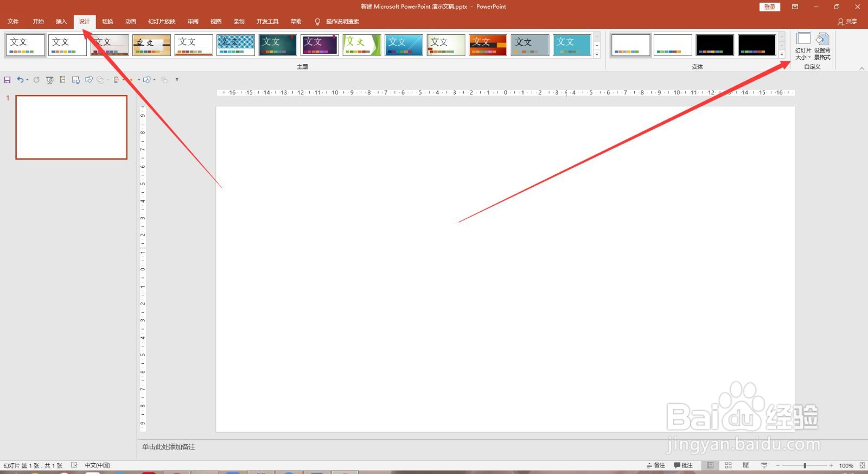Start slideshow from beginning via toolbar icon
Image resolution: width=868 pixels, height=474 pixels.
coord(49,80)
